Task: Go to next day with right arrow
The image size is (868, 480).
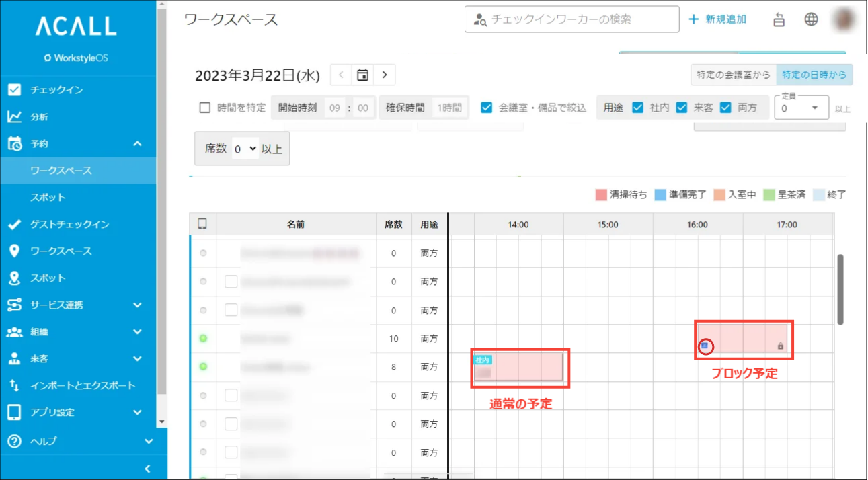Action: click(x=385, y=75)
